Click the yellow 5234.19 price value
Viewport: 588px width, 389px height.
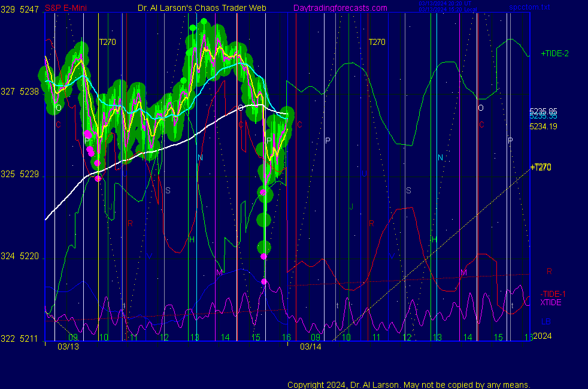point(543,126)
